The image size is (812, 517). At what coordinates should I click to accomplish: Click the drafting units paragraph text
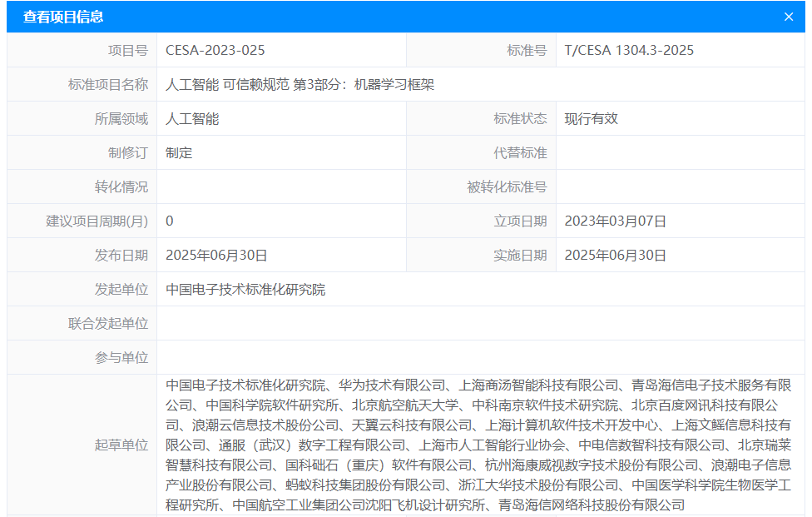[x=478, y=445]
